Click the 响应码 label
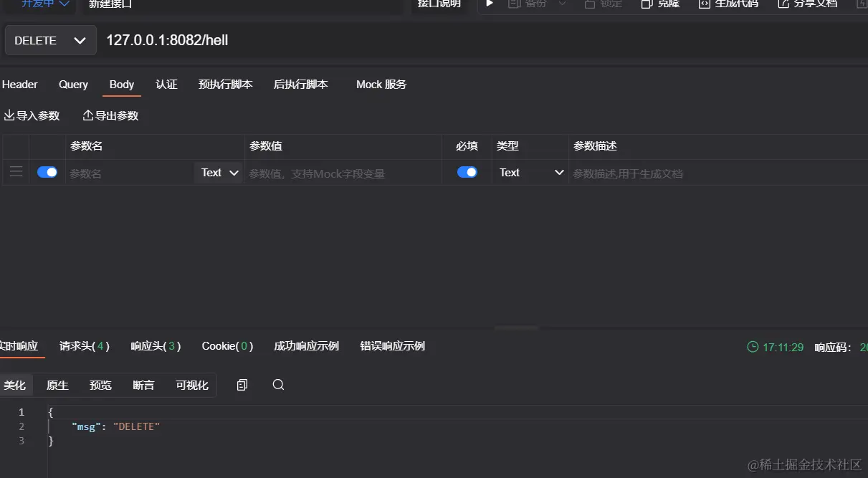The image size is (868, 478). (x=831, y=348)
